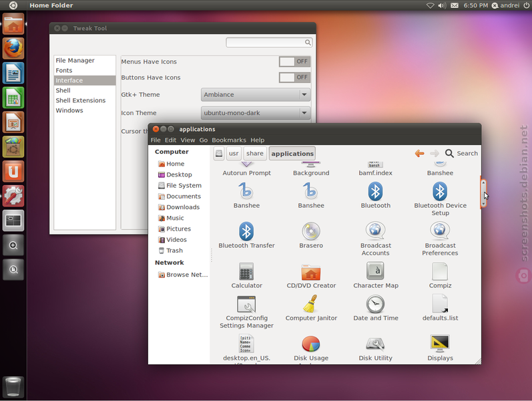Open LibreOffice Impress in the launcher
Viewport: 532px width, 401px height.
[x=13, y=122]
